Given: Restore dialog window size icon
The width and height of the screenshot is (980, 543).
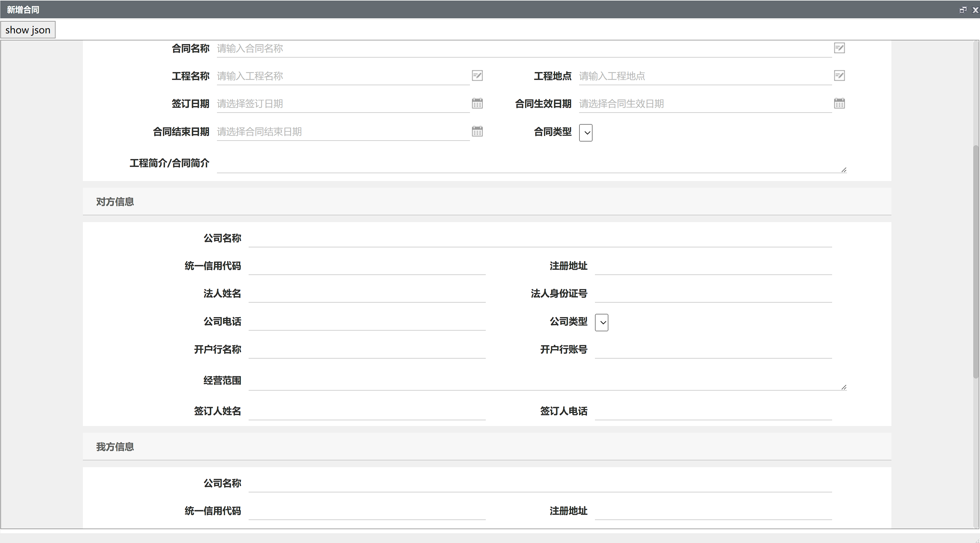Looking at the screenshot, I should tap(962, 10).
